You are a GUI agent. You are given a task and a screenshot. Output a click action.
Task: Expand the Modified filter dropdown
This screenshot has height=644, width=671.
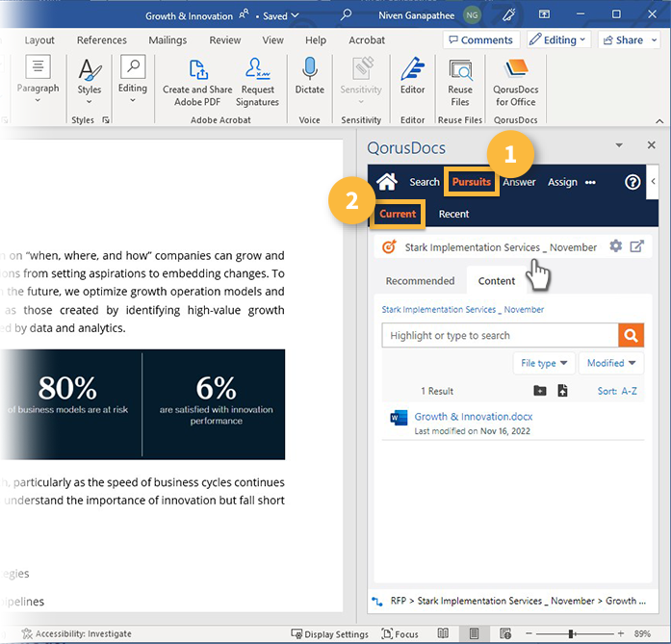click(610, 363)
